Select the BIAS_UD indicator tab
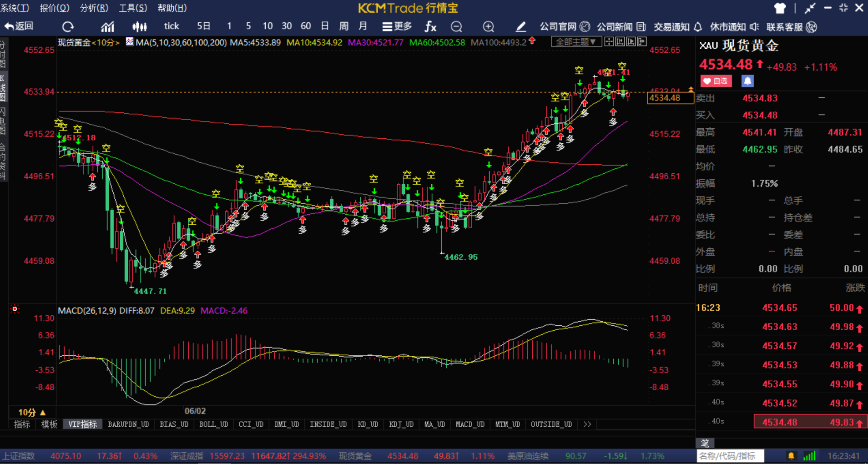Screen dimensions: 868x464 [174, 424]
